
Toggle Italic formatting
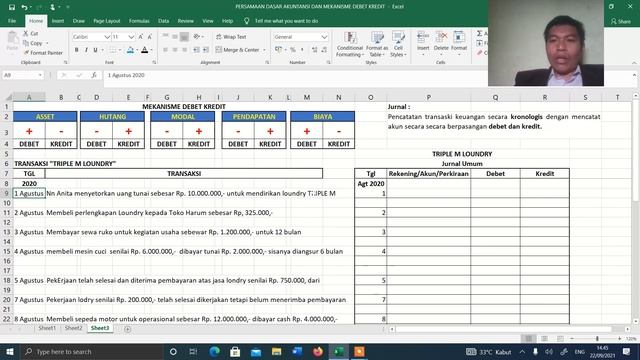[86, 50]
